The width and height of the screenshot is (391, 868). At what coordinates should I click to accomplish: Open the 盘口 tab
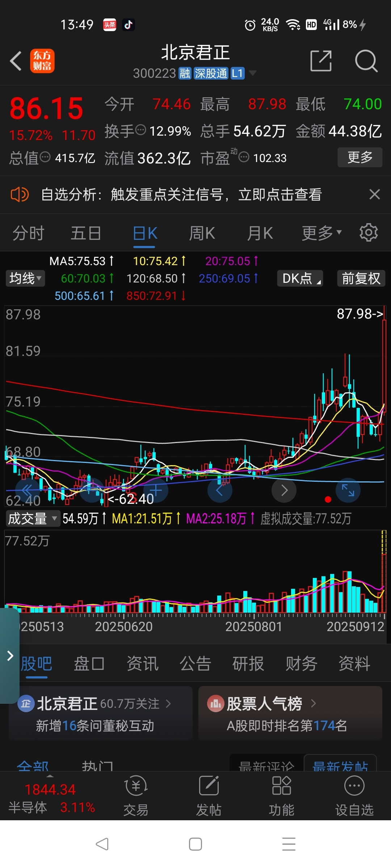point(89,664)
